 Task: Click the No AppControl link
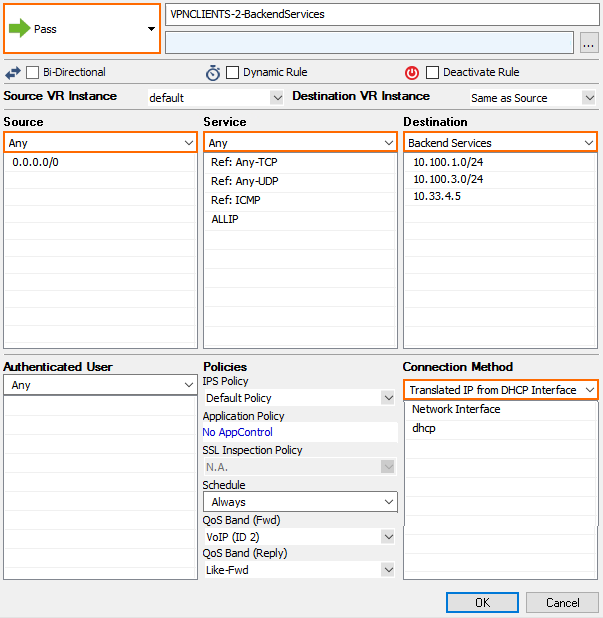[x=237, y=432]
